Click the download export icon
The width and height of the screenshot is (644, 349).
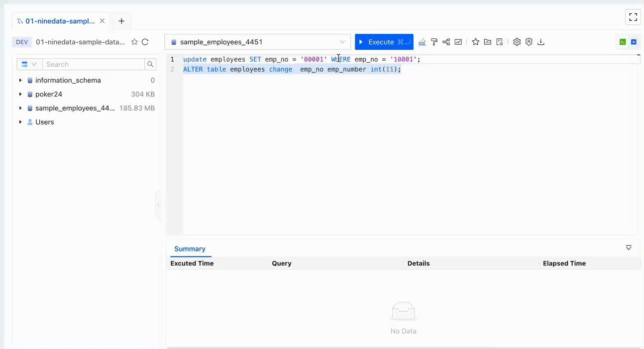541,42
